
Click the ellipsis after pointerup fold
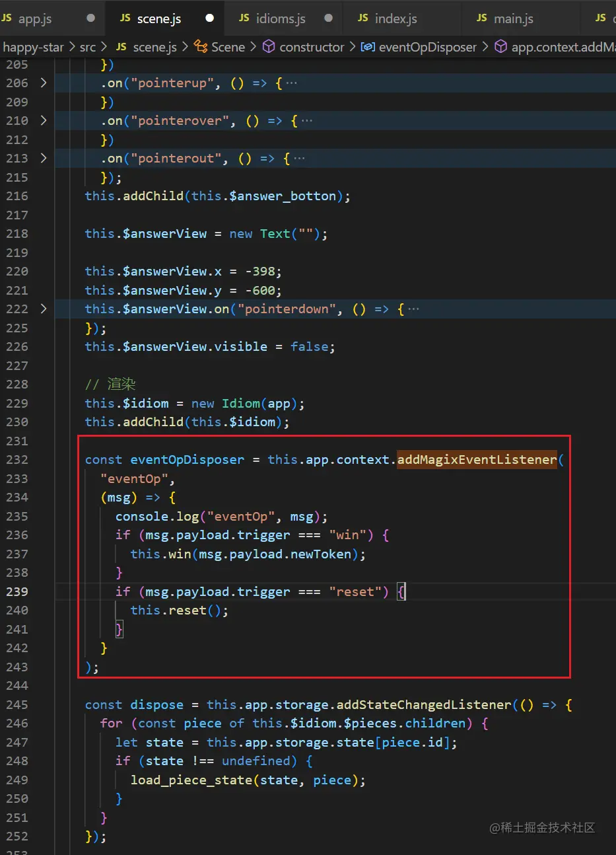point(291,83)
